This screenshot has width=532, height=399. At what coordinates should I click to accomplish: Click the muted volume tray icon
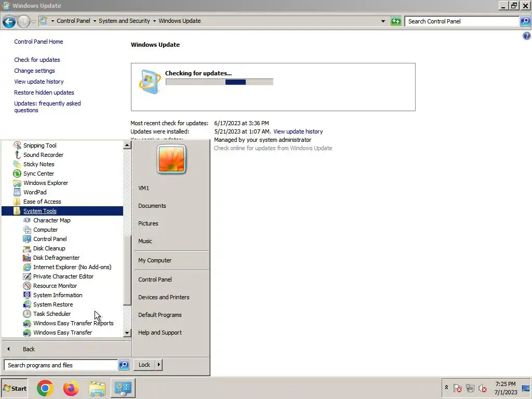coord(483,388)
